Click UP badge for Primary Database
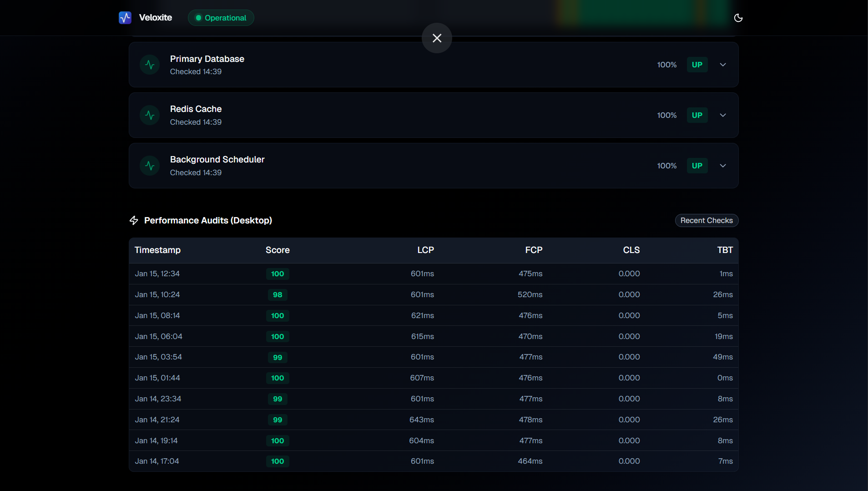This screenshot has height=491, width=868. 697,65
